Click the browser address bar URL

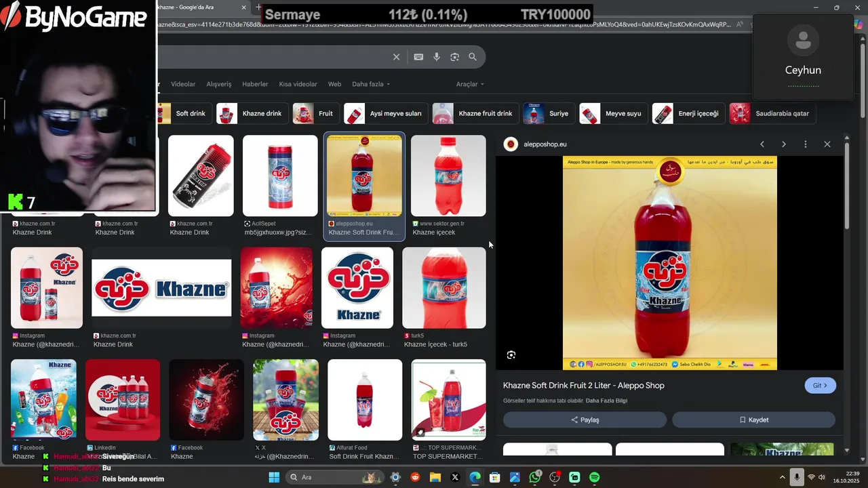coord(444,24)
